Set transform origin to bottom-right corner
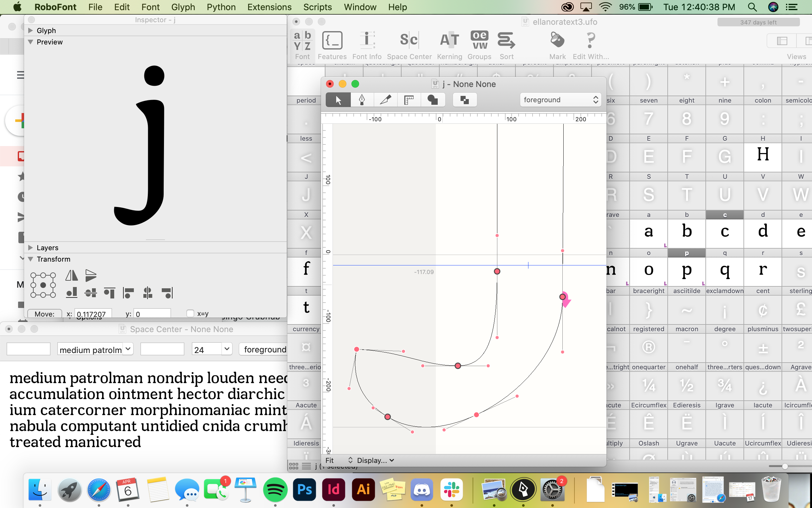The height and width of the screenshot is (508, 812). (53, 295)
